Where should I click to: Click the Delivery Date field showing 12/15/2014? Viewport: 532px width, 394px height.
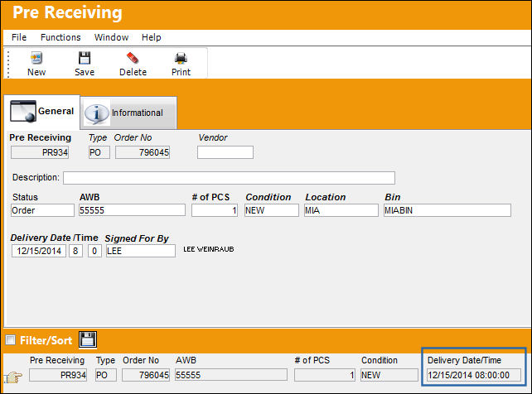pos(39,251)
